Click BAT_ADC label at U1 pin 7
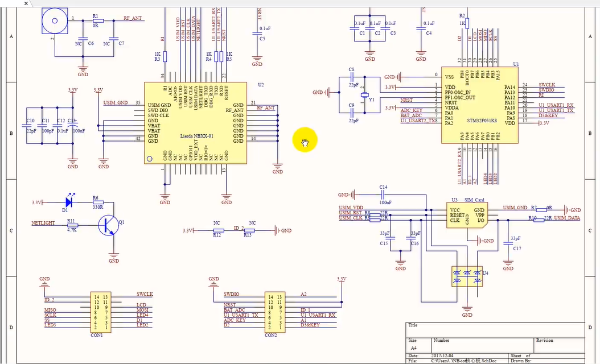This screenshot has height=364, width=600. (x=411, y=115)
